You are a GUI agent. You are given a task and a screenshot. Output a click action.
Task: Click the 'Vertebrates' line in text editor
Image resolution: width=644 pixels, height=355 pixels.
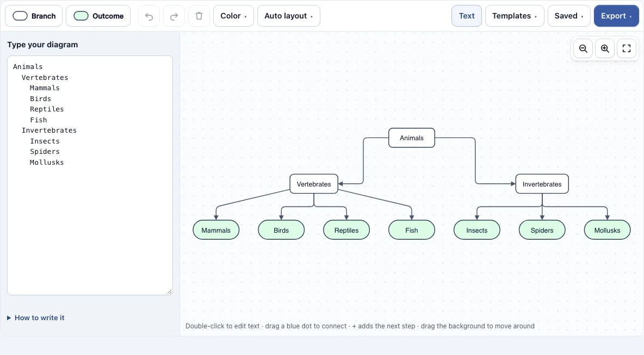[x=45, y=78]
